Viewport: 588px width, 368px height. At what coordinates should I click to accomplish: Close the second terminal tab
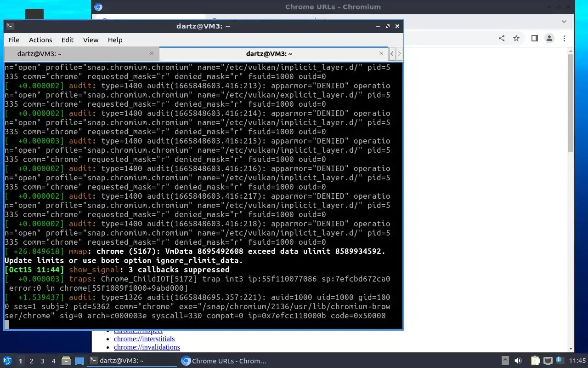(x=381, y=53)
